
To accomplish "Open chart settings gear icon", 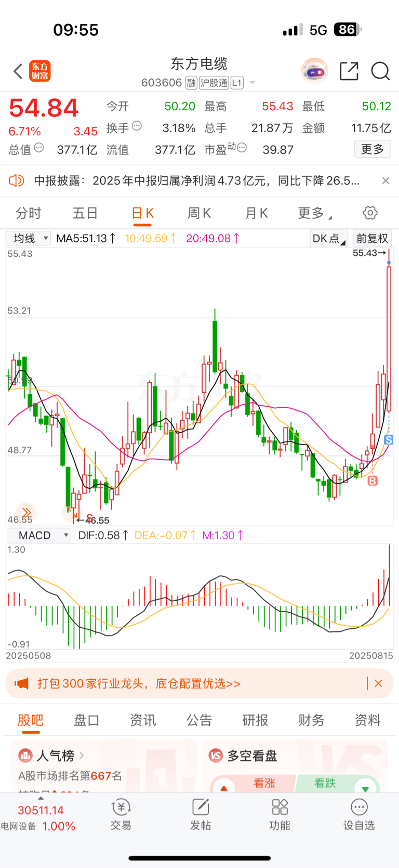I will (370, 213).
